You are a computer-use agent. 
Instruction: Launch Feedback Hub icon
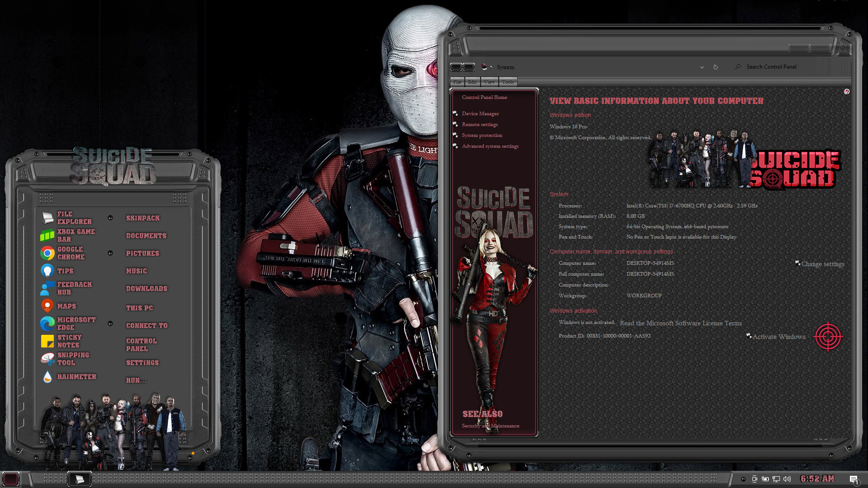pos(47,288)
